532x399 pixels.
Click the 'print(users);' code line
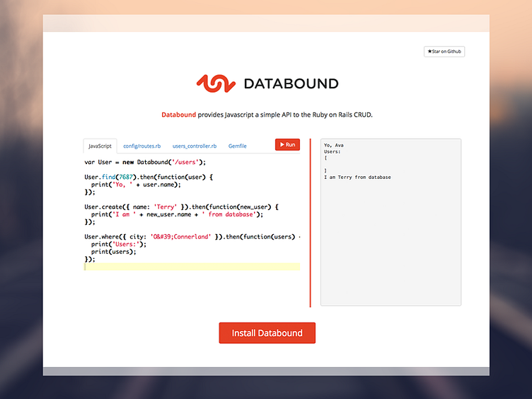point(114,252)
